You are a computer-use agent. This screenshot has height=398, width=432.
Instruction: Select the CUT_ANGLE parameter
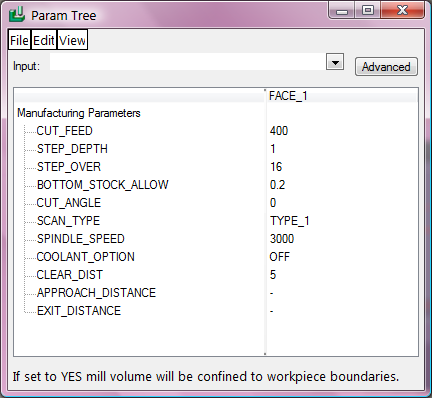[x=69, y=203]
